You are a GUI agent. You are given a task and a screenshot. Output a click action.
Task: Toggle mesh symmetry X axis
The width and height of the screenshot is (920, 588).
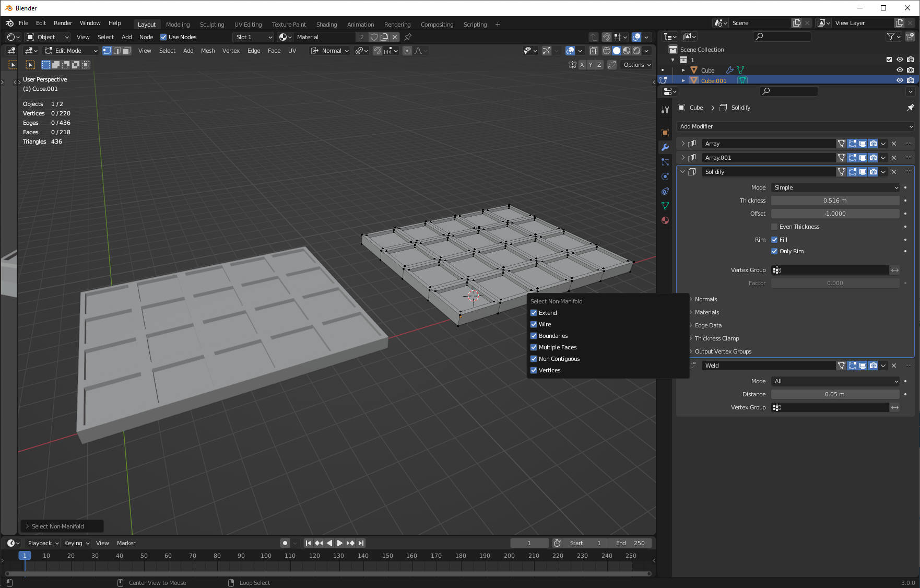pos(582,65)
